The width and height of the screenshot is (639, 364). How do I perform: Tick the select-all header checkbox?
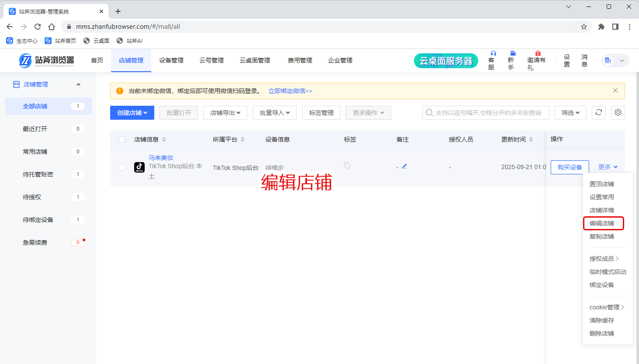click(x=122, y=139)
